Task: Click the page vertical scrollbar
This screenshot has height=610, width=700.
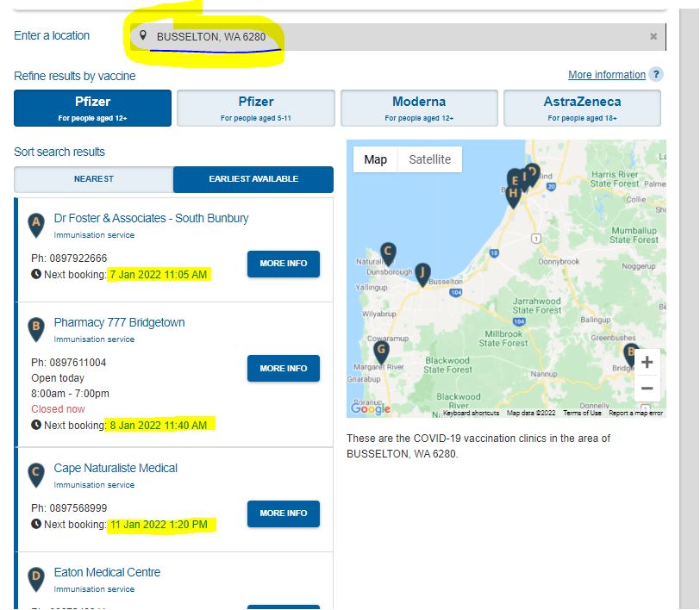Action: click(690, 308)
